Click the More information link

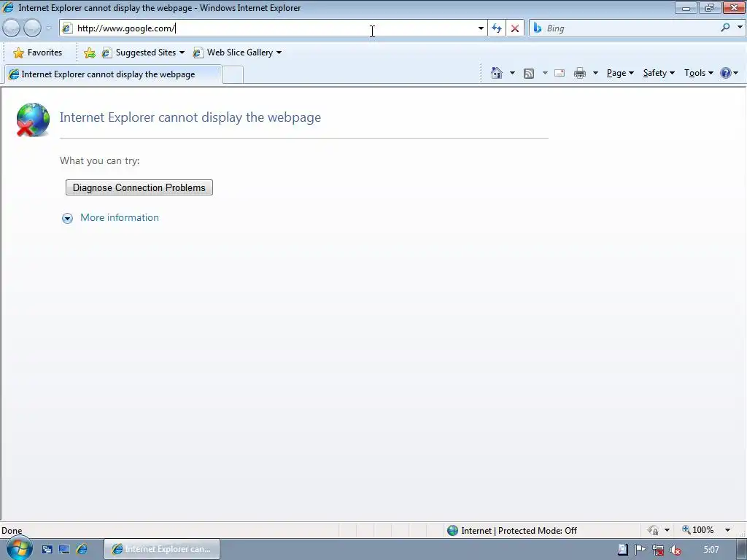[x=120, y=217]
